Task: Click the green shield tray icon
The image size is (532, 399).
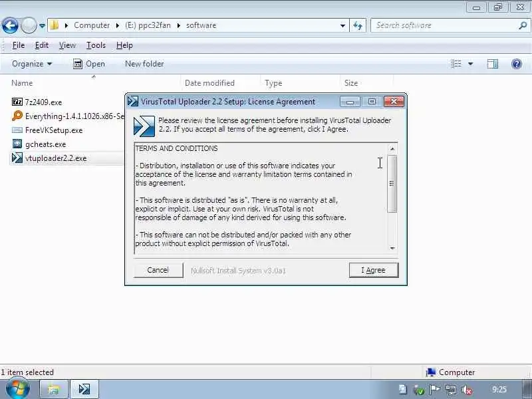Action: coord(419,390)
